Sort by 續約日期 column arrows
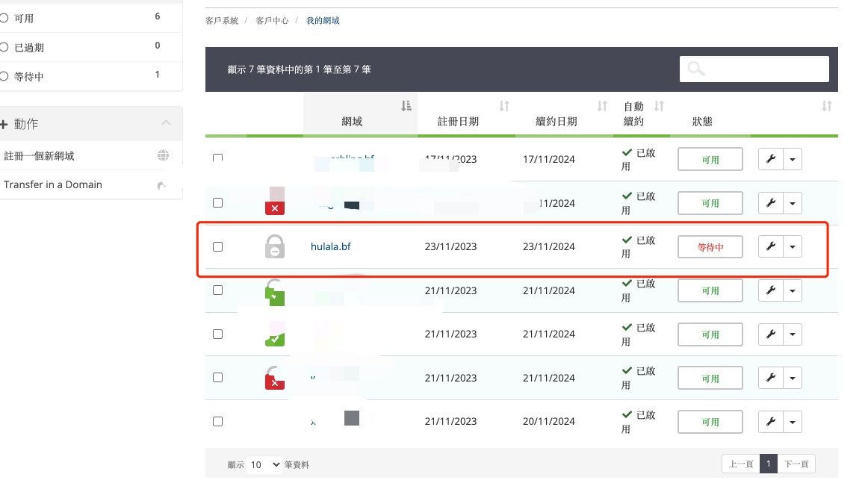 point(602,106)
